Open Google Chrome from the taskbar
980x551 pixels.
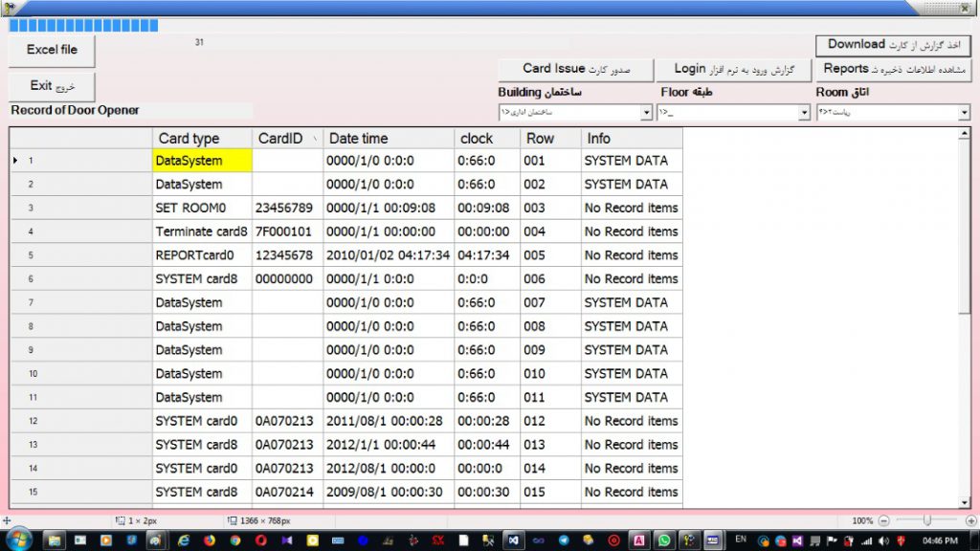pyautogui.click(x=234, y=540)
